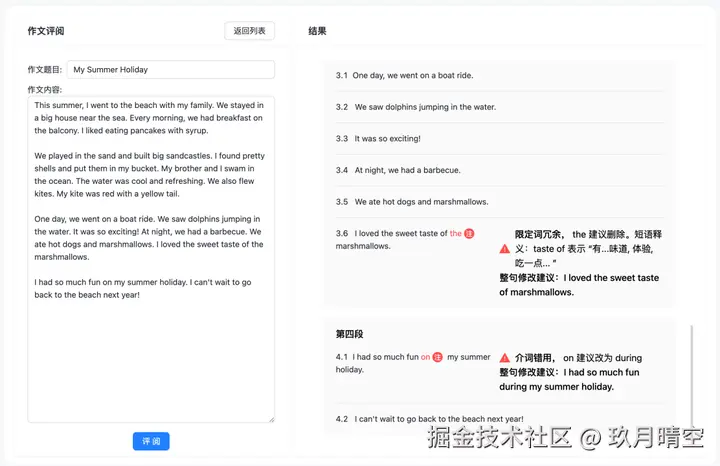Click the results panel vertical scrollbar
Image resolution: width=720 pixels, height=466 pixels.
coord(692,376)
